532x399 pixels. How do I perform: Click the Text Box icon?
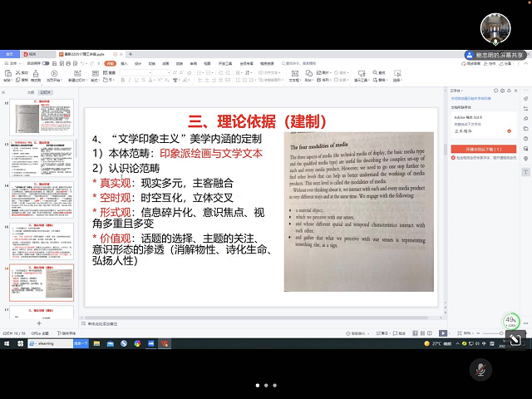[295, 73]
